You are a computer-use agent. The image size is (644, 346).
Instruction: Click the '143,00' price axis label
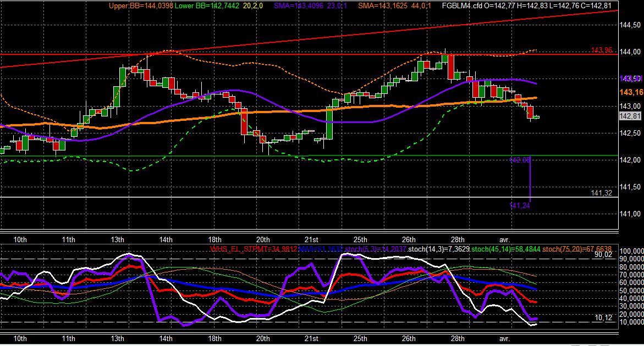[630, 106]
